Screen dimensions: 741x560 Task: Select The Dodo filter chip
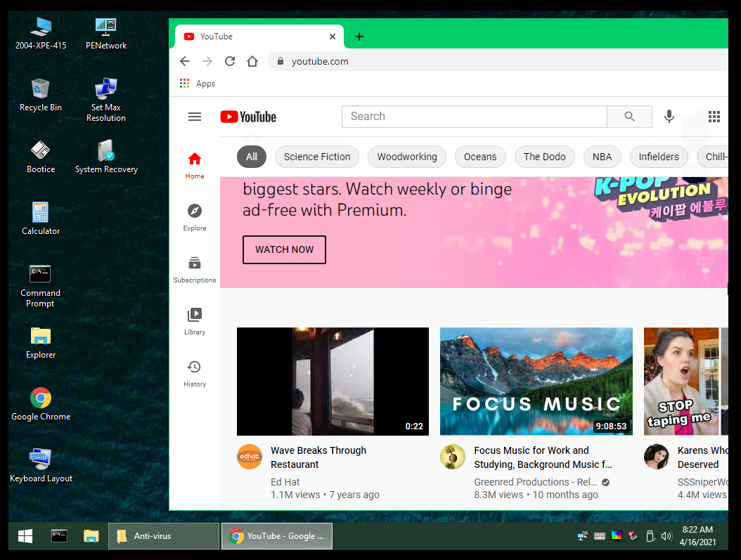544,157
